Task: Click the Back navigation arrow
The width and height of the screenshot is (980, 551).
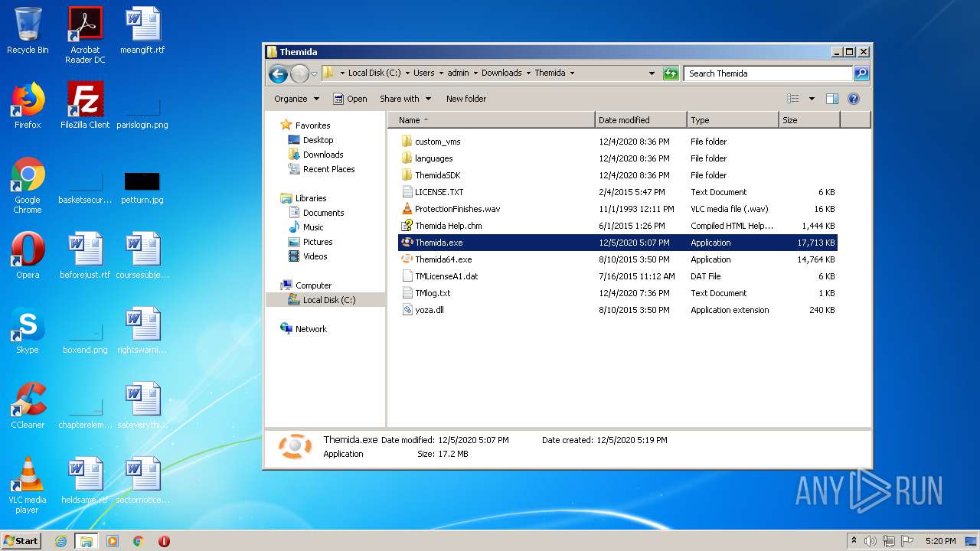Action: coord(278,73)
